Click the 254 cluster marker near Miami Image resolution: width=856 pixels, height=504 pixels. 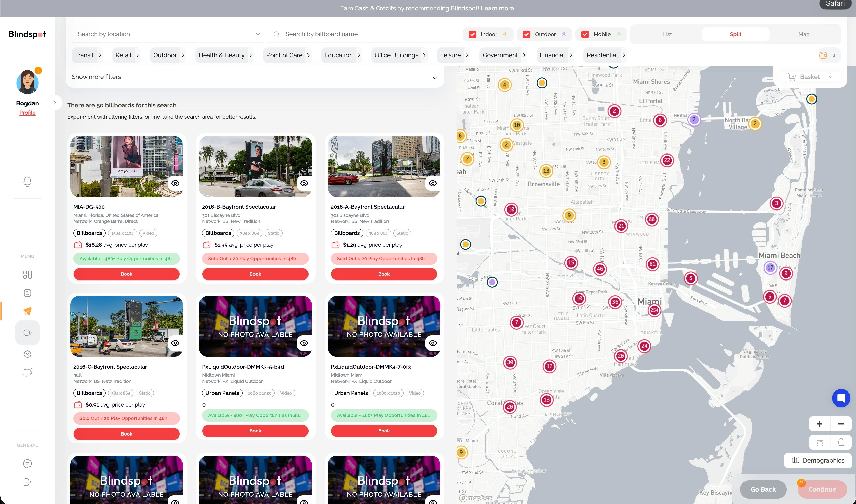coord(654,310)
